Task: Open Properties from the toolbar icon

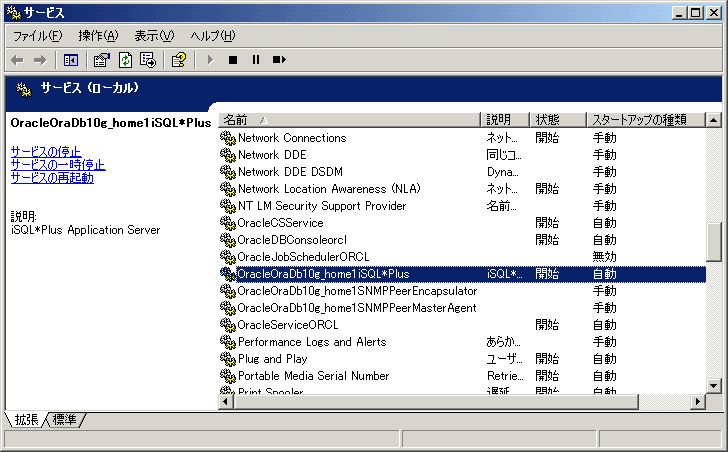Action: pos(102,60)
